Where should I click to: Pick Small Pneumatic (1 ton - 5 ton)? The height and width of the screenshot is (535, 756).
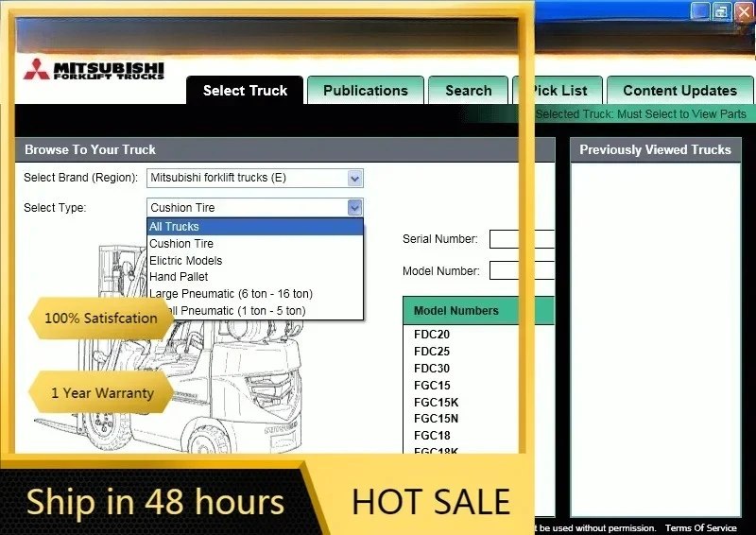click(x=255, y=310)
